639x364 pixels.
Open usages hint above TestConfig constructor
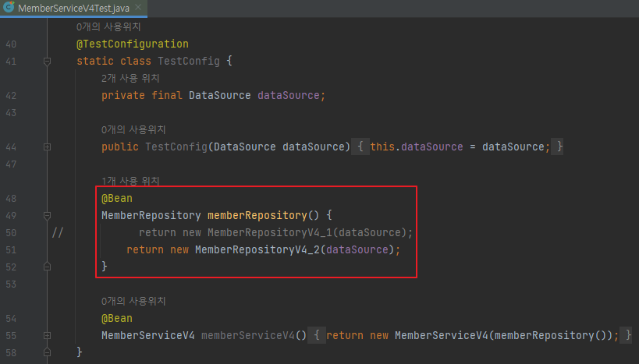coord(133,129)
